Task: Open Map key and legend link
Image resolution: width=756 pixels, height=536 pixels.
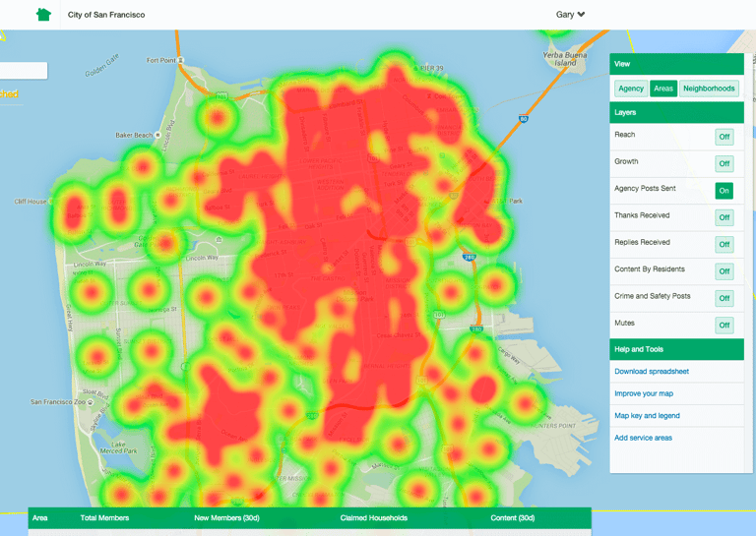Action: click(x=647, y=416)
